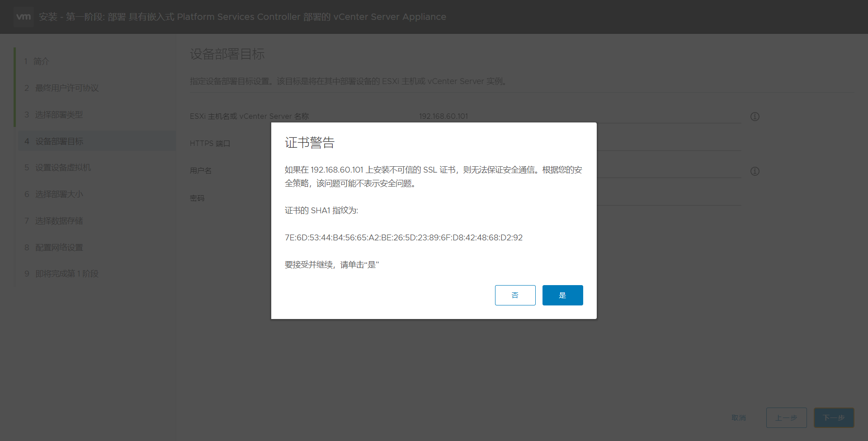The width and height of the screenshot is (868, 441).
Task: Click the 上一步 button
Action: 786,418
